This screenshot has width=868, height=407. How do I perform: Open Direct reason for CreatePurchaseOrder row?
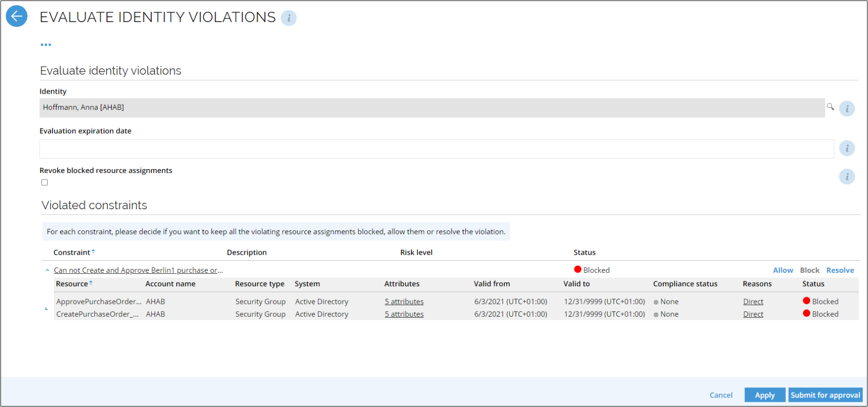pyautogui.click(x=753, y=314)
